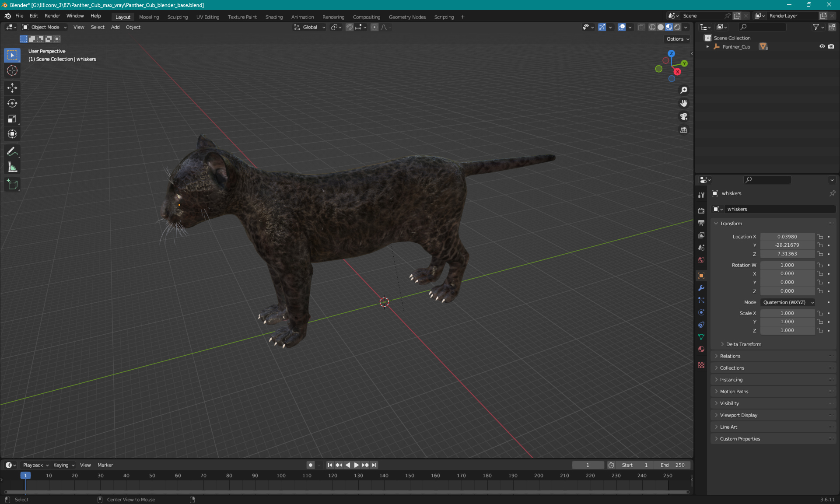The height and width of the screenshot is (504, 840).
Task: Open the Object Constraints tab
Action: (701, 325)
